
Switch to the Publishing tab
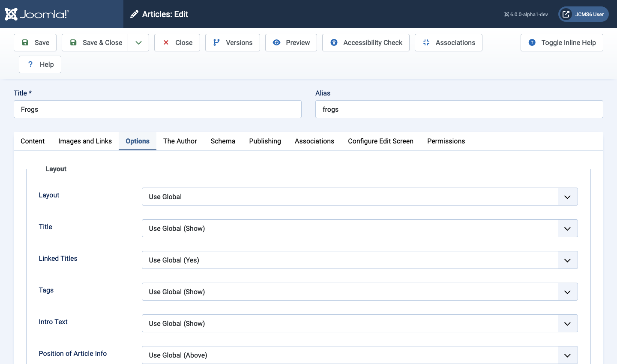pos(265,141)
